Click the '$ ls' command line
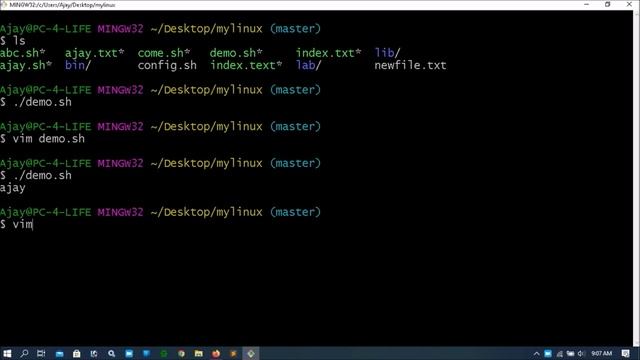Viewport: 640px width, 360px height. coord(13,41)
